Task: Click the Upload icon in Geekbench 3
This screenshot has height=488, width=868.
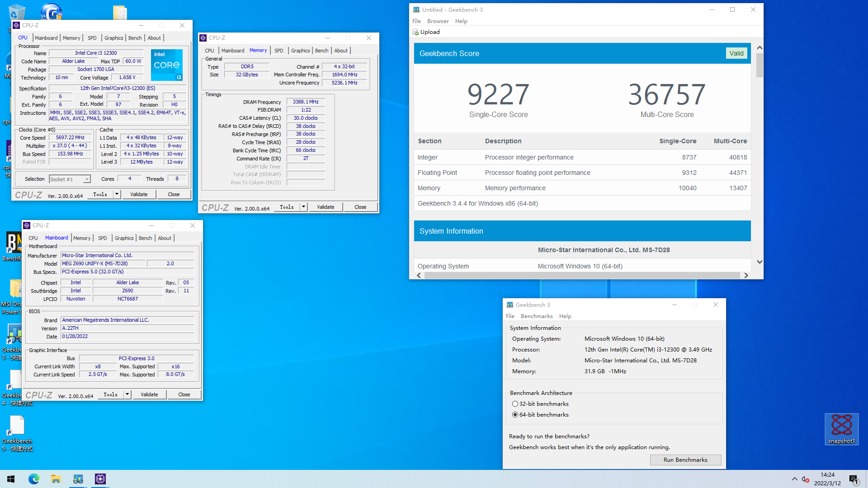Action: (415, 32)
